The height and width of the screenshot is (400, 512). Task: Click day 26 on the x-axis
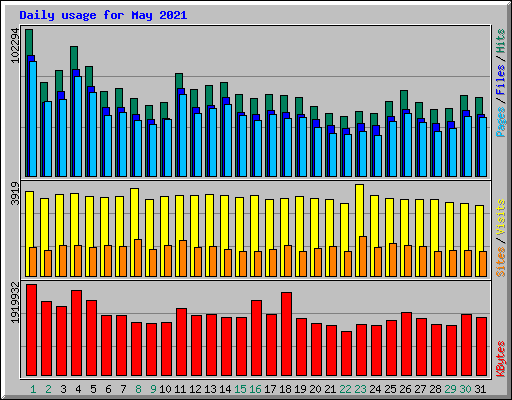tap(405, 389)
